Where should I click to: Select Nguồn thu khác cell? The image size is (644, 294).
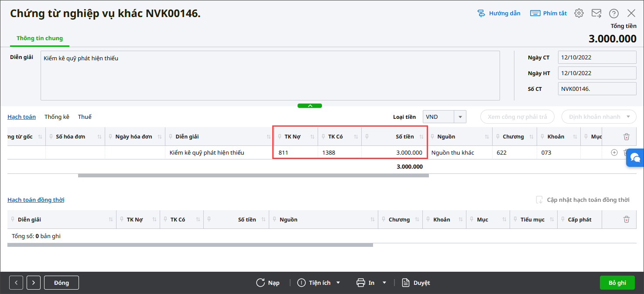(460, 152)
